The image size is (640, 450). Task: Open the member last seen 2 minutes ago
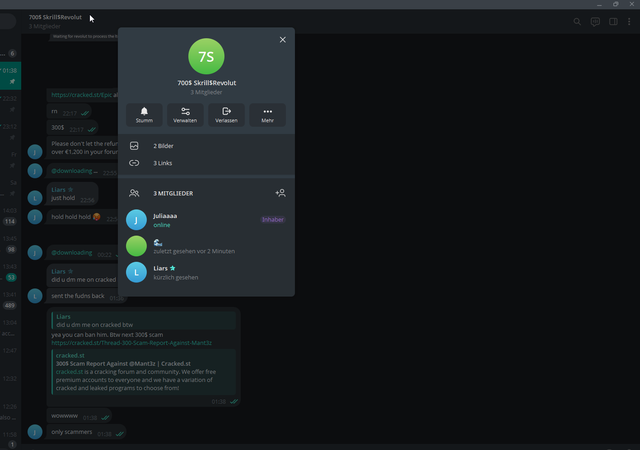coord(206,246)
